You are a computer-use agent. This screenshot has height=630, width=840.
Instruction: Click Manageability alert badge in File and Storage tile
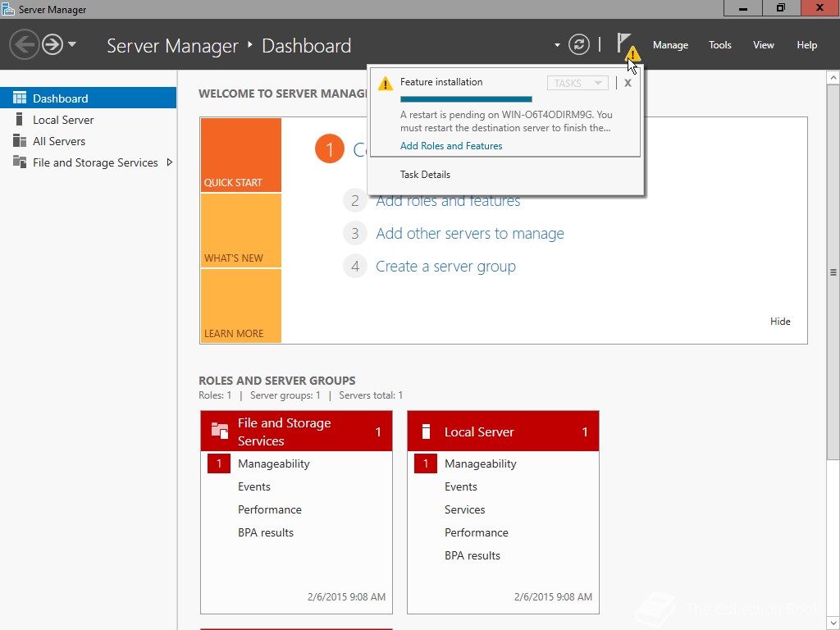(x=218, y=464)
